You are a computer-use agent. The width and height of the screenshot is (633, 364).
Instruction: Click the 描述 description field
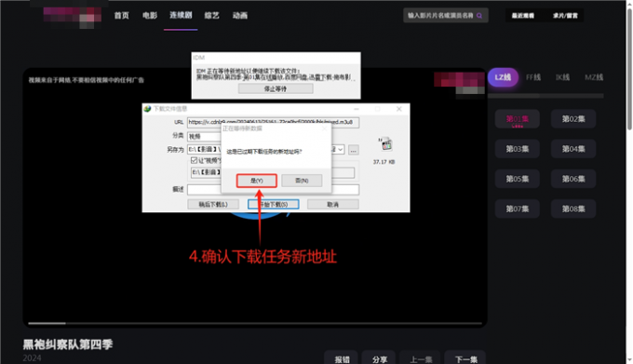(273, 189)
